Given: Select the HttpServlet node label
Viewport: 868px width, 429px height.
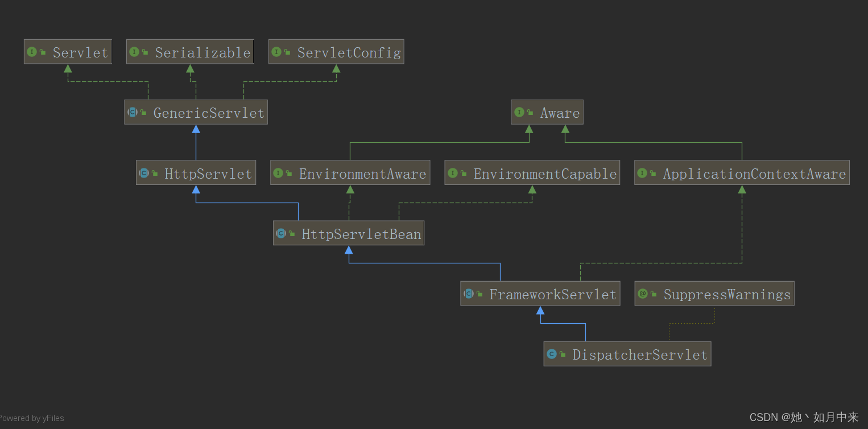Looking at the screenshot, I should [208, 174].
